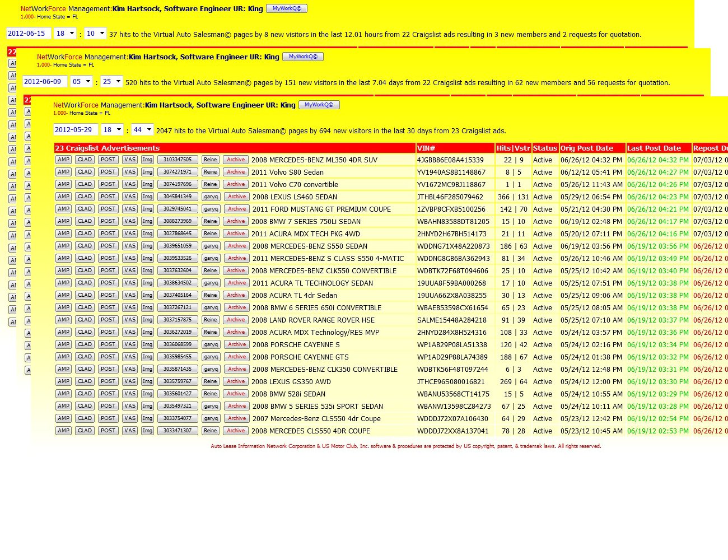Select VIN SALME15448A284218
The width and height of the screenshot is (728, 560).
tap(452, 320)
